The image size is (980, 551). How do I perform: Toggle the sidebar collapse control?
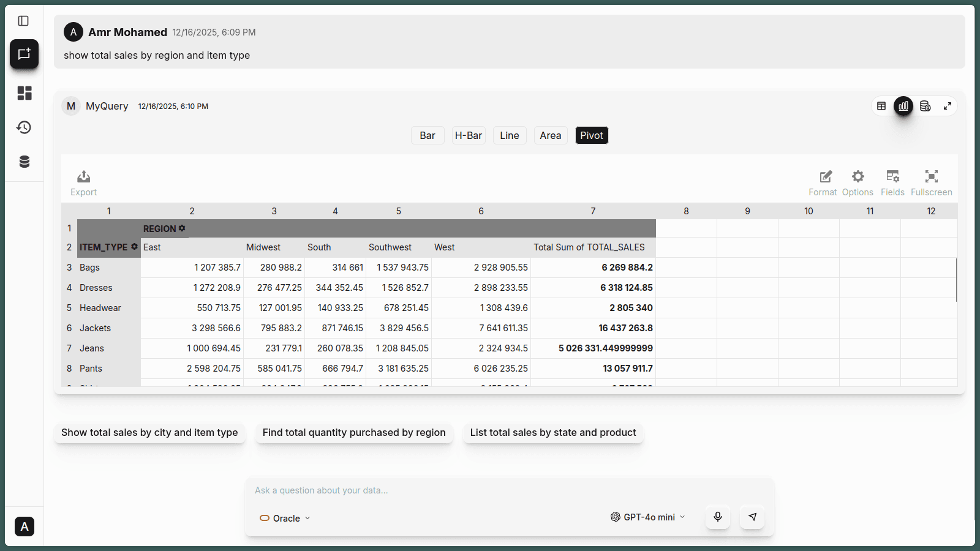tap(24, 20)
